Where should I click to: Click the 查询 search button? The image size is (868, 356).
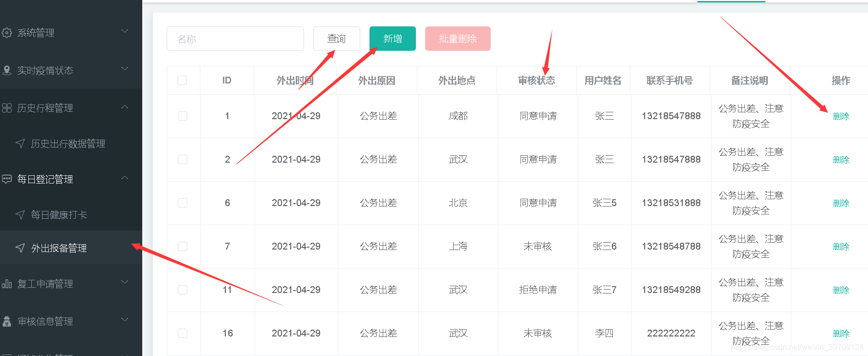(336, 39)
